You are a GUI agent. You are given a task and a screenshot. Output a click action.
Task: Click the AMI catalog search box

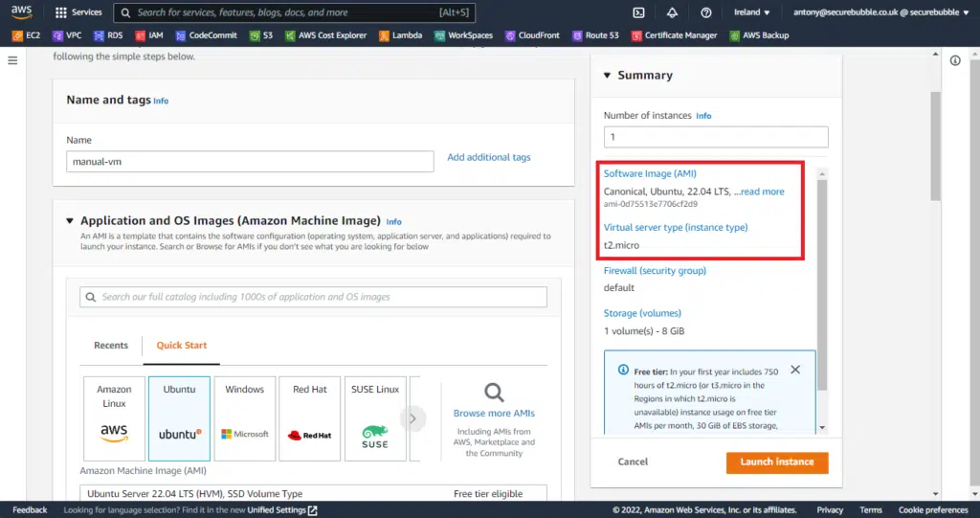[x=313, y=297]
